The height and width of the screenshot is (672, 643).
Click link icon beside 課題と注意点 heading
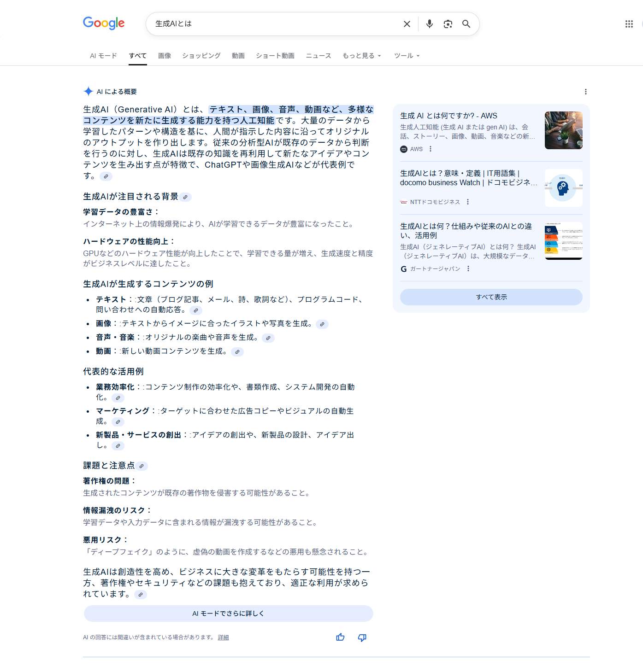click(142, 466)
